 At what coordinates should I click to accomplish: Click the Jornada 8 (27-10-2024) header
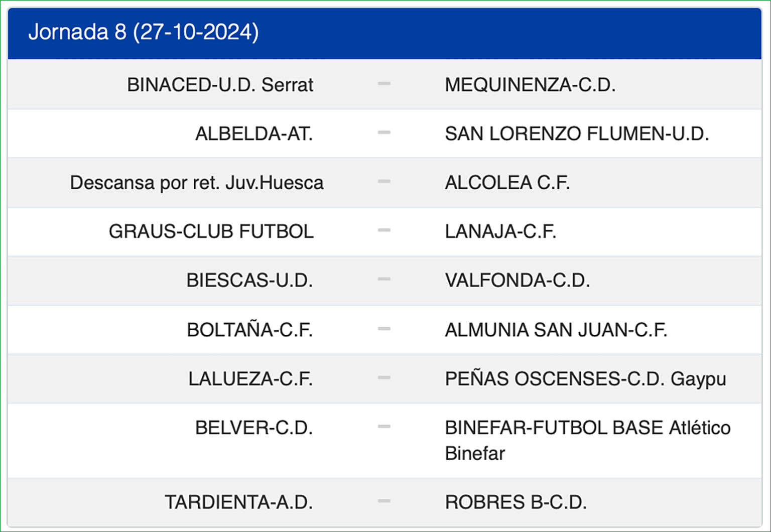tap(144, 32)
